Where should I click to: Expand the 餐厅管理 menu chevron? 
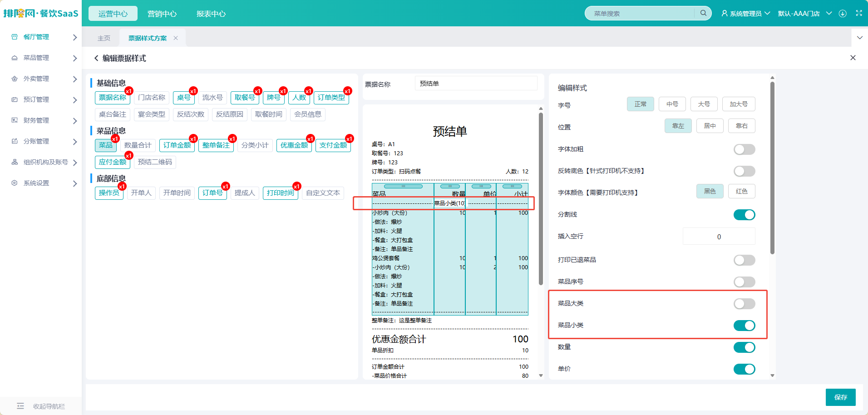click(75, 37)
